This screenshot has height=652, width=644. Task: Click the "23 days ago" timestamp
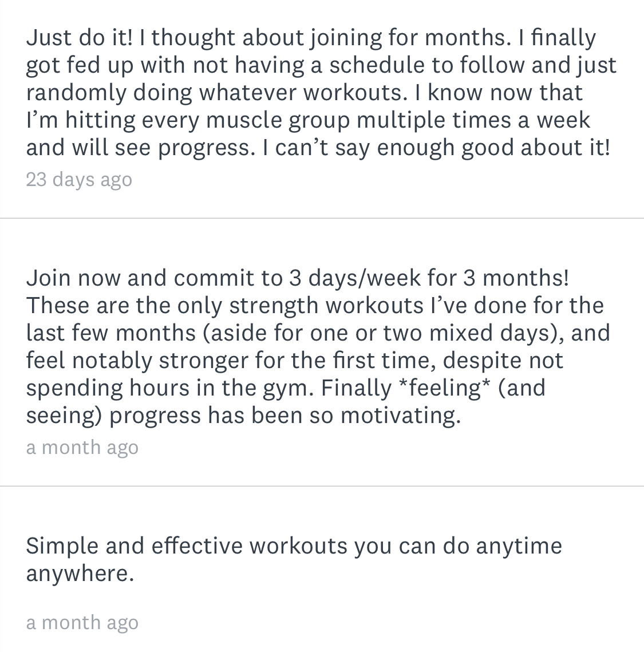click(79, 180)
